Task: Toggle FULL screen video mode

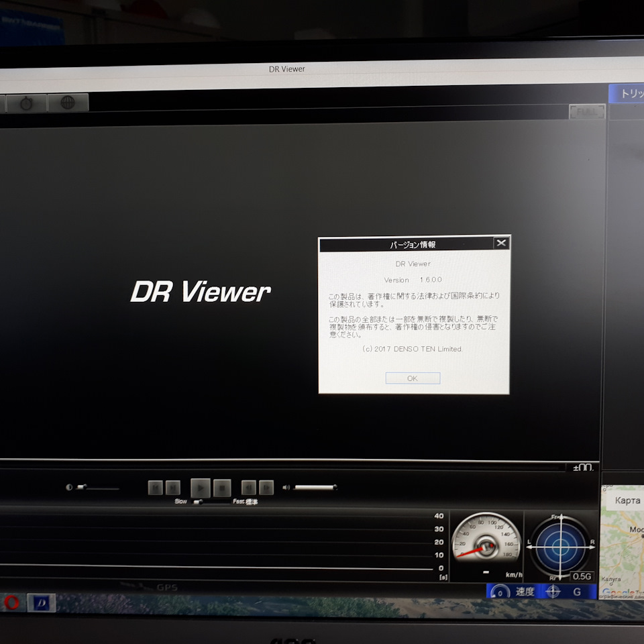Action: 587,112
